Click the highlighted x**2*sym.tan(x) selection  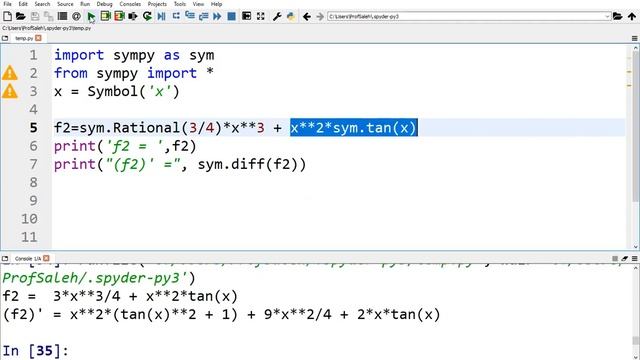point(353,128)
